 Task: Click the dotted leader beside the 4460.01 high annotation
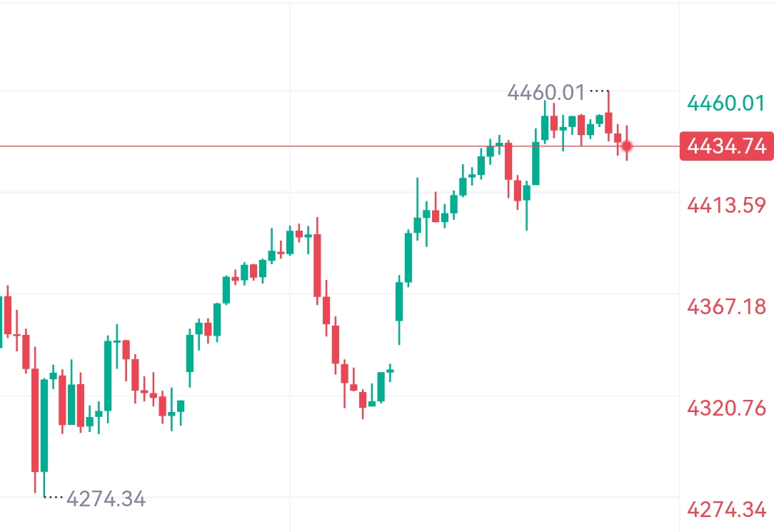(x=598, y=91)
